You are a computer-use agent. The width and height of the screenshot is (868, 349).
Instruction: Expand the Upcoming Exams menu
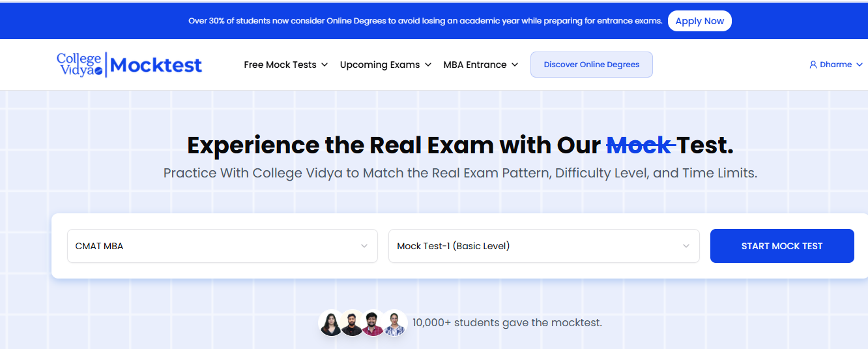386,65
